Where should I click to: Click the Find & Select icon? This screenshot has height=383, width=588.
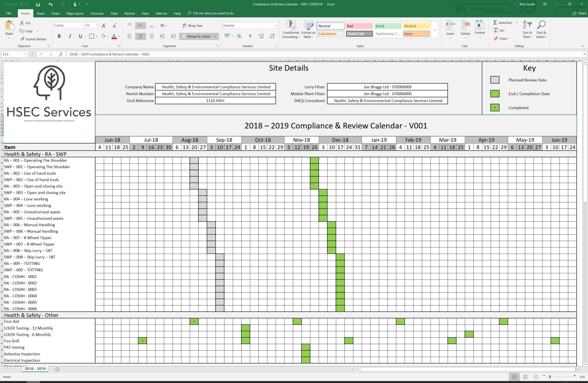[541, 29]
